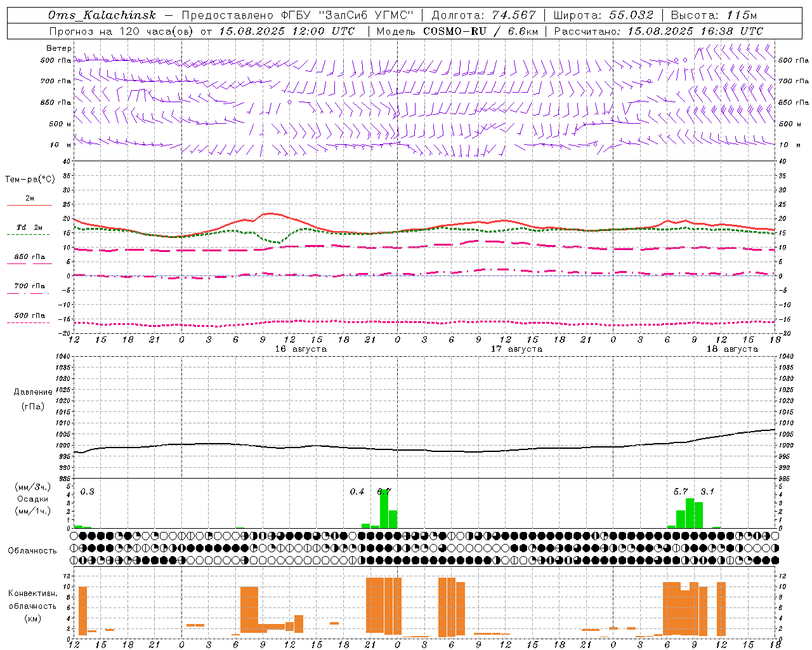
Task: Click the red '2м' temperature legend line
Action: 30,205
